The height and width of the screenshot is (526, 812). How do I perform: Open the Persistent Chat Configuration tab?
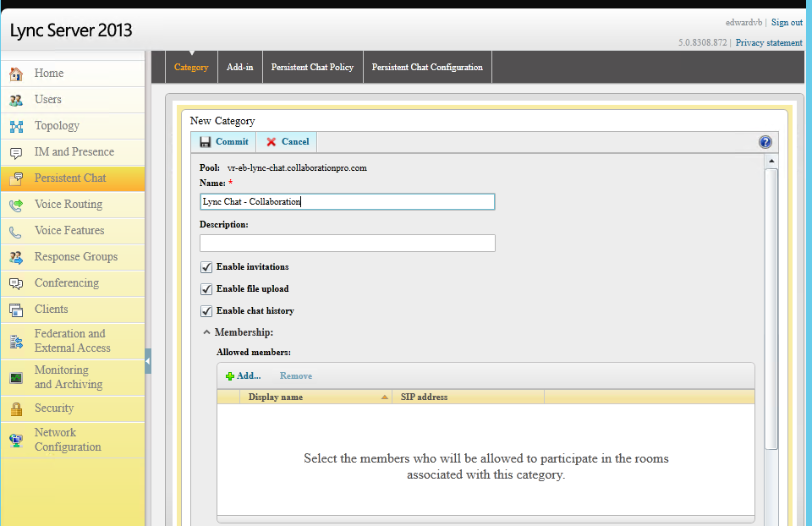[427, 68]
